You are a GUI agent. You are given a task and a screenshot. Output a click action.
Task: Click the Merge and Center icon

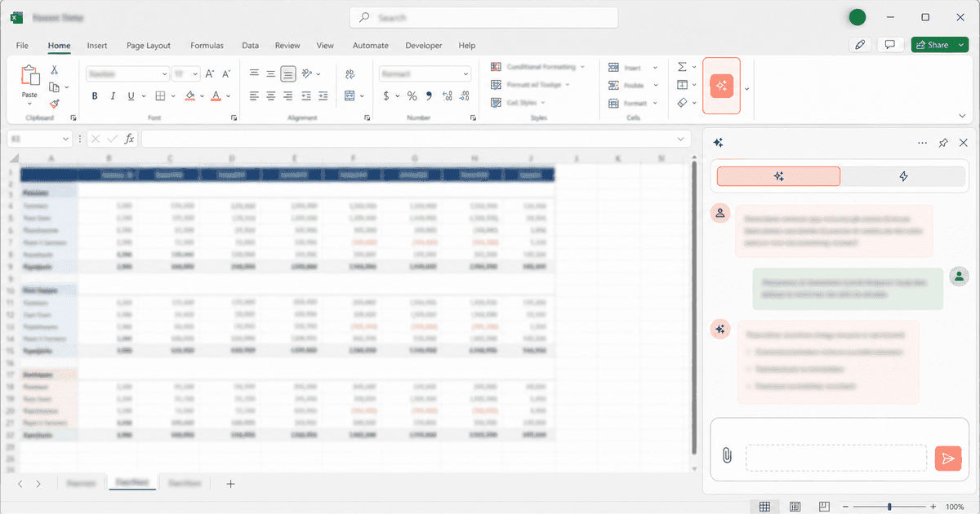tap(350, 96)
